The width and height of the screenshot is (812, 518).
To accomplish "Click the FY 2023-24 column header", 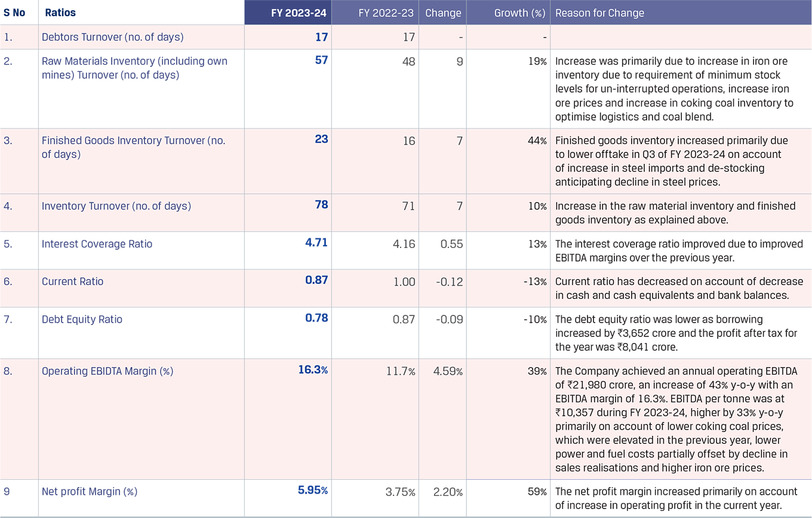I will [298, 13].
